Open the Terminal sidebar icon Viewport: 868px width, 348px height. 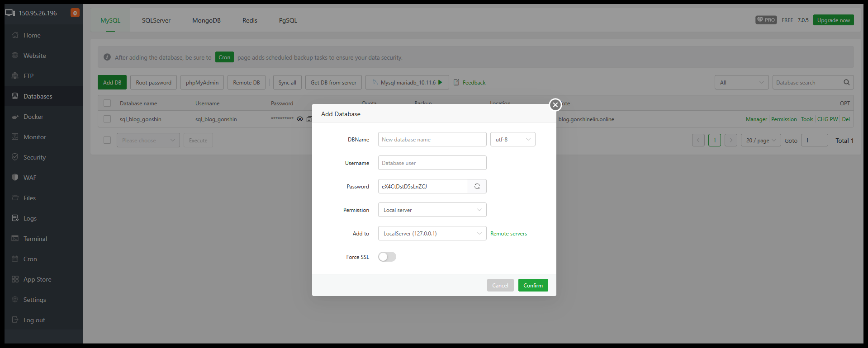15,239
